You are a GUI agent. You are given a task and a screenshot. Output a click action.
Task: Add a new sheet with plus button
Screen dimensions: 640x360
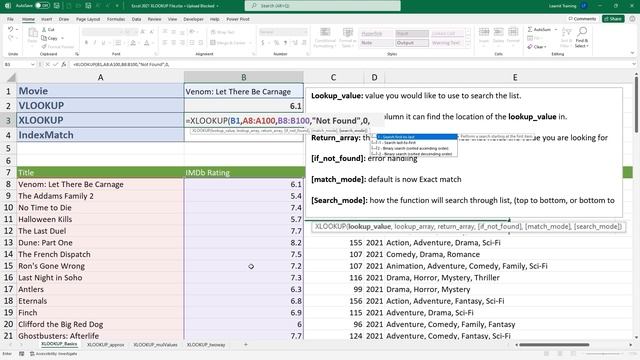(x=246, y=344)
